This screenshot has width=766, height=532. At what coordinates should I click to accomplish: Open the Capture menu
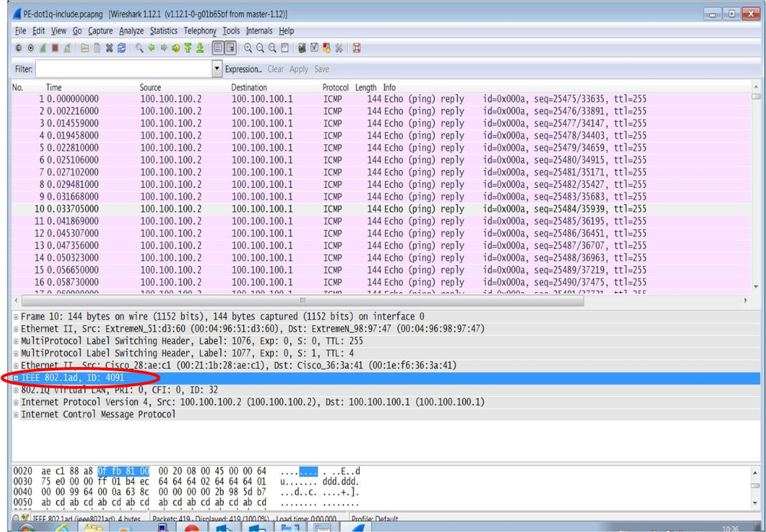100,31
